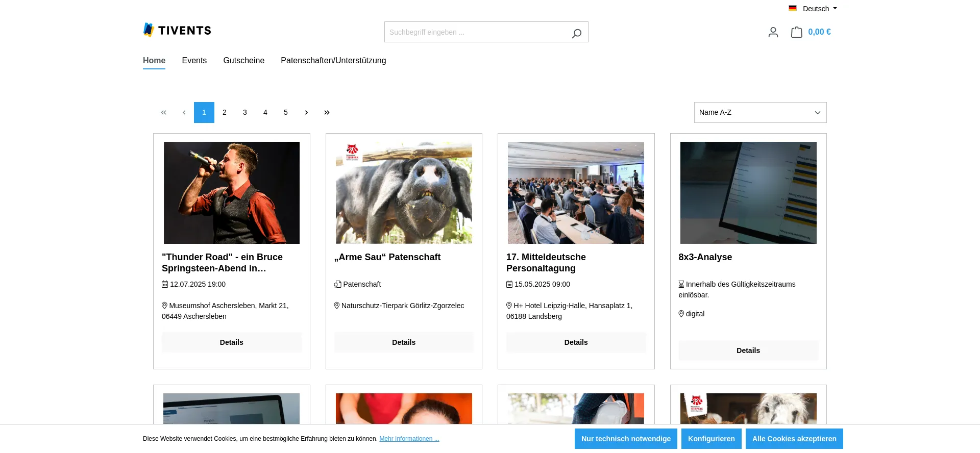This screenshot has height=453, width=980.
Task: Open the Arme Sau pig thumbnail
Action: [404, 193]
